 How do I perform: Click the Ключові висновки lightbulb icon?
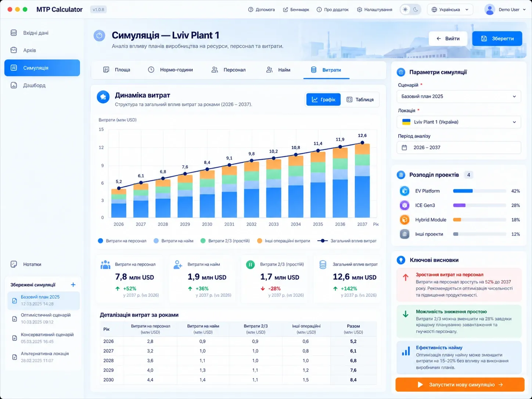[401, 260]
